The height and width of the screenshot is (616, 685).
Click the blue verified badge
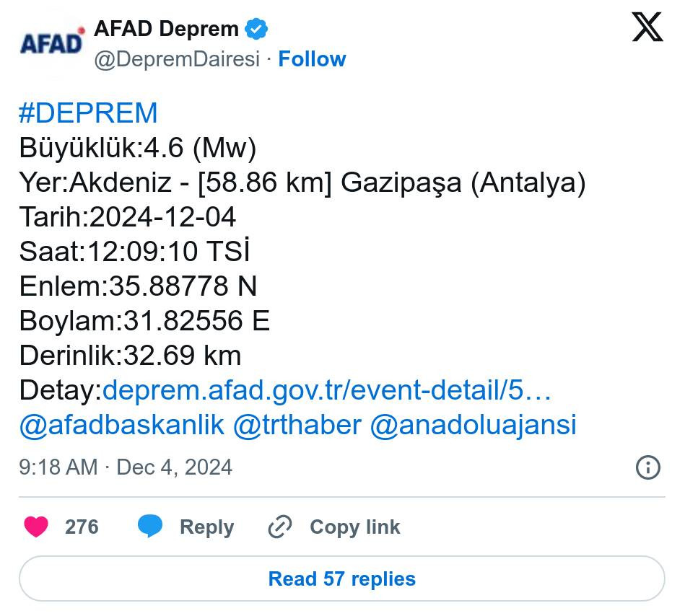pyautogui.click(x=256, y=30)
